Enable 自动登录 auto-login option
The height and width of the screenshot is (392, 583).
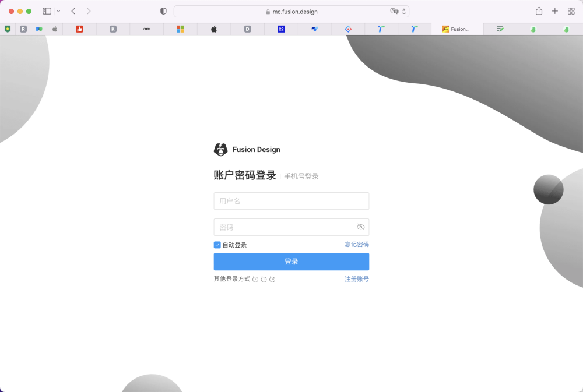216,245
